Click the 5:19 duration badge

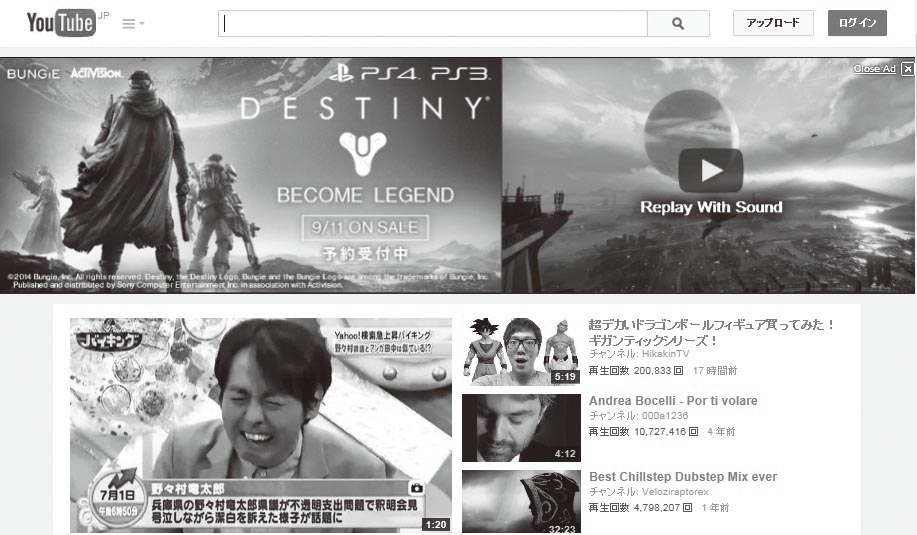565,377
